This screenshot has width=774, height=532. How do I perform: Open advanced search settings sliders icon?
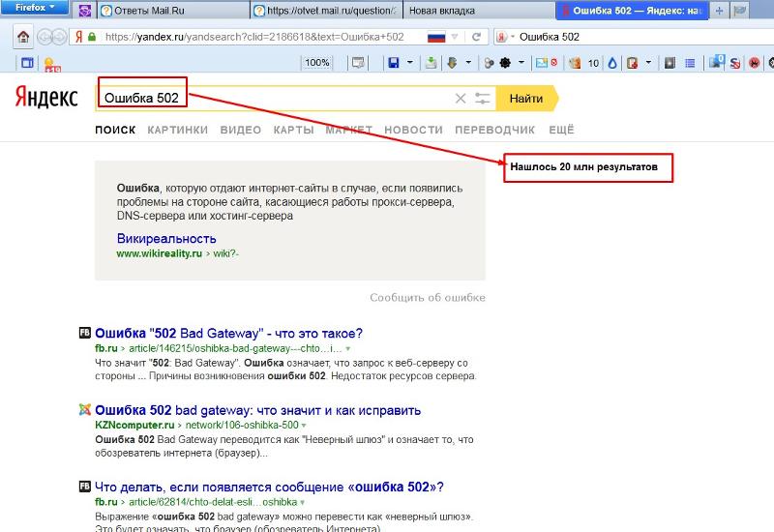point(482,99)
